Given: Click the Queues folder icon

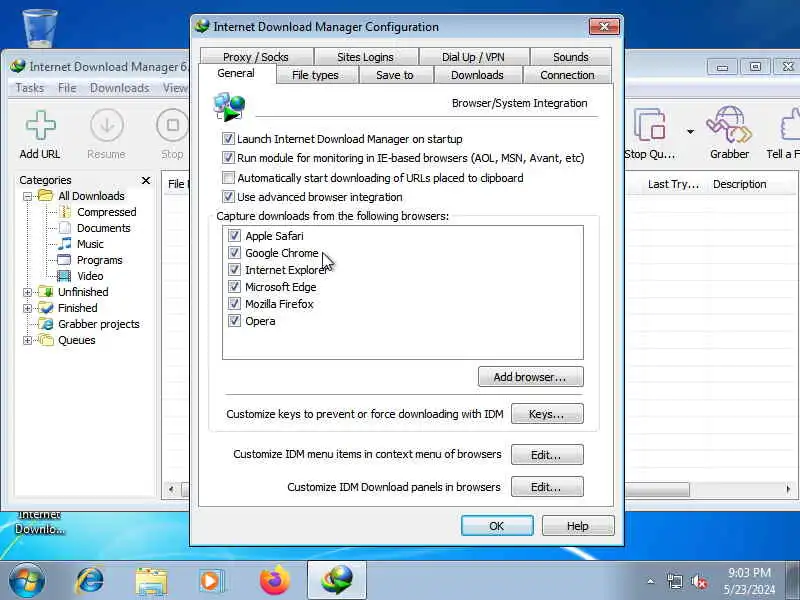Looking at the screenshot, I should click(46, 340).
